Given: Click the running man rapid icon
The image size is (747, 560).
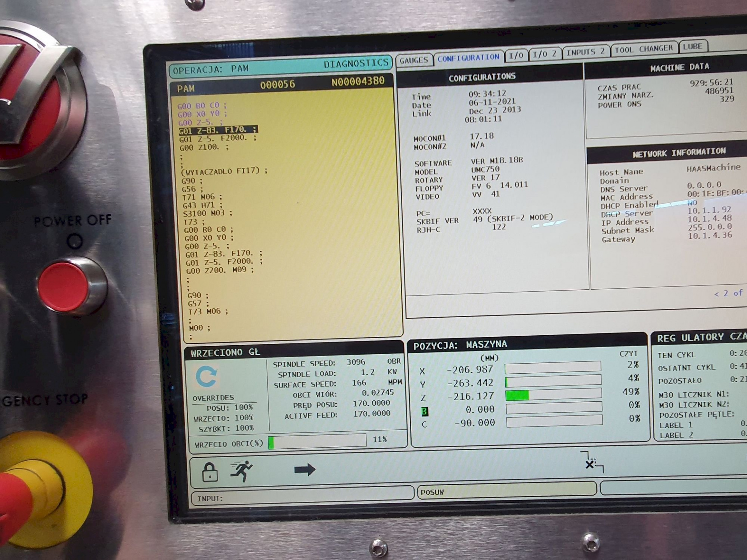Looking at the screenshot, I should tap(241, 471).
